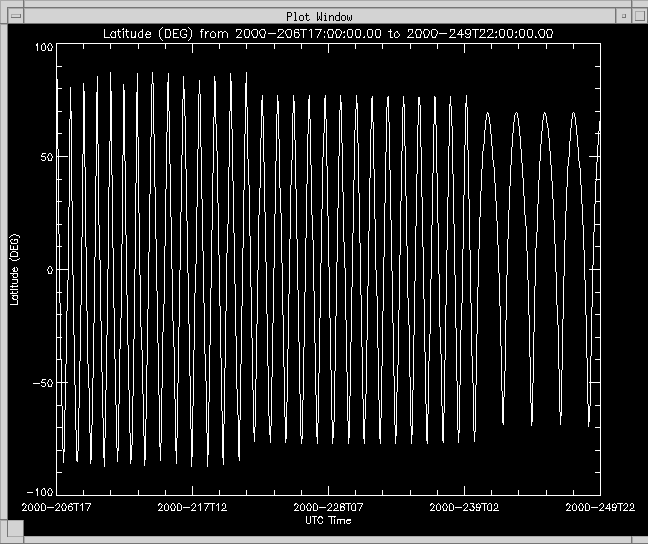Viewport: 648px width, 544px height.
Task: Grab the bottom-right window resize corner
Action: 641,537
